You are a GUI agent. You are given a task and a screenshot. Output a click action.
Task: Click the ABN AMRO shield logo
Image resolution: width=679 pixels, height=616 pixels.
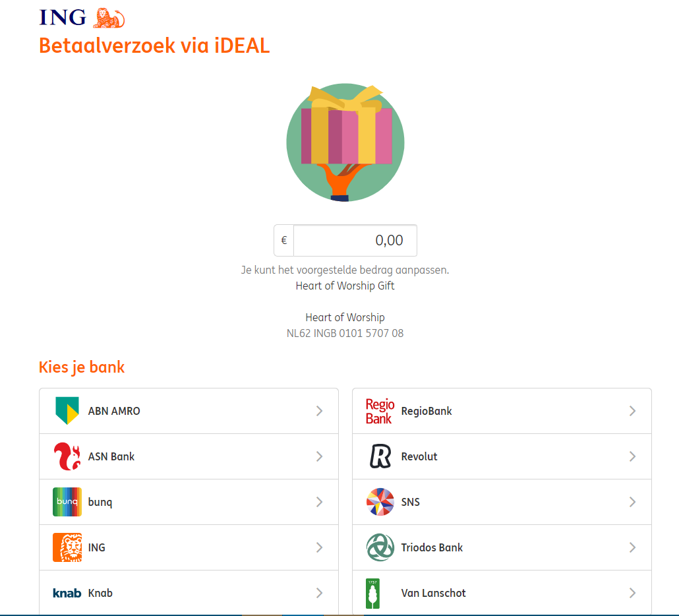(x=67, y=411)
